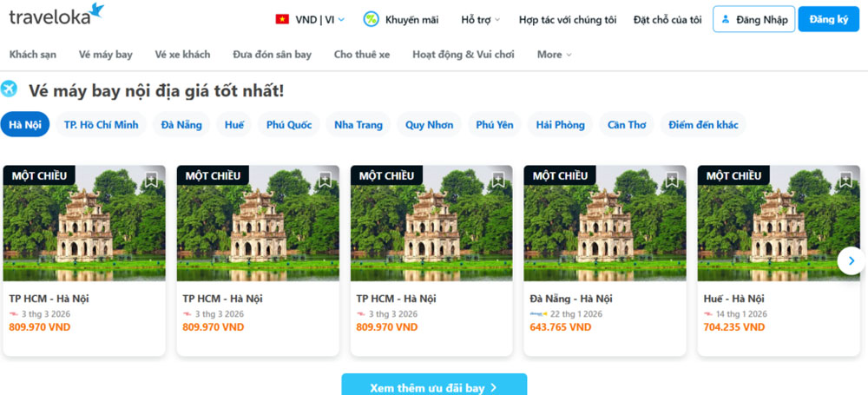The height and width of the screenshot is (395, 868).
Task: Switch to the Đà Nẵng destination tab
Action: pyautogui.click(x=181, y=124)
